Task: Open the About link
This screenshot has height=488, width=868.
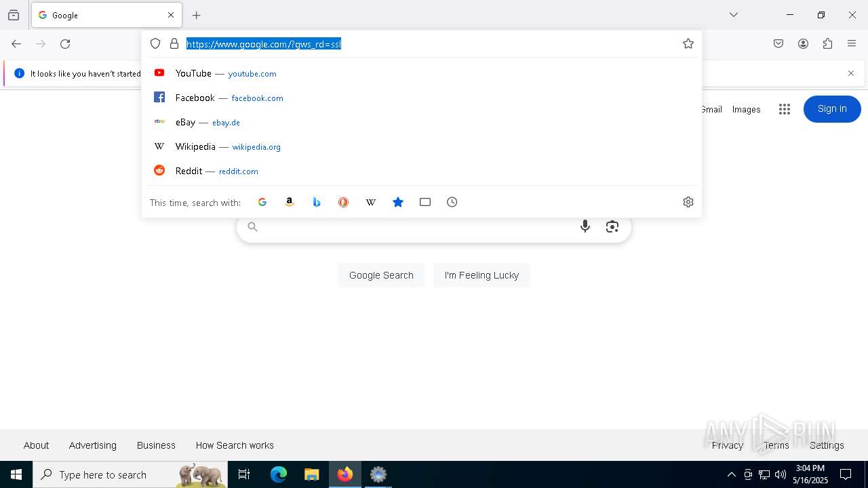Action: [37, 445]
